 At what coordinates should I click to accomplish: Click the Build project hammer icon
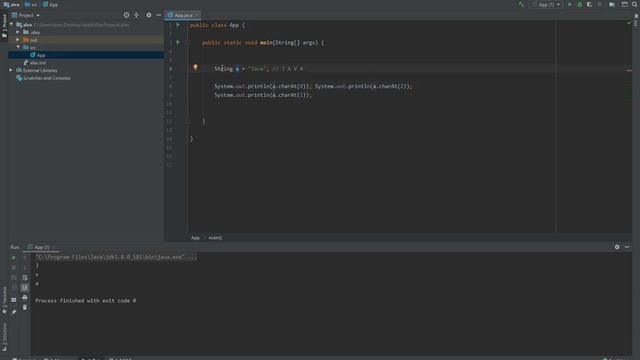tap(521, 4)
